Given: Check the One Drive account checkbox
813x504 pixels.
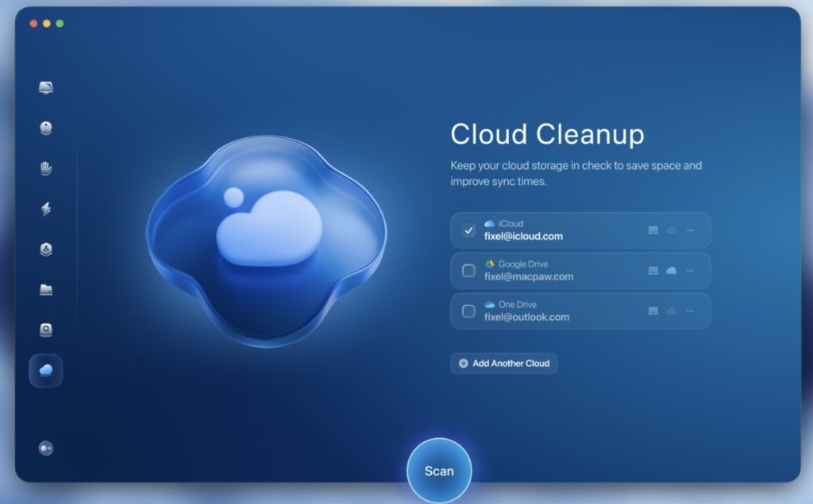Looking at the screenshot, I should [x=468, y=310].
